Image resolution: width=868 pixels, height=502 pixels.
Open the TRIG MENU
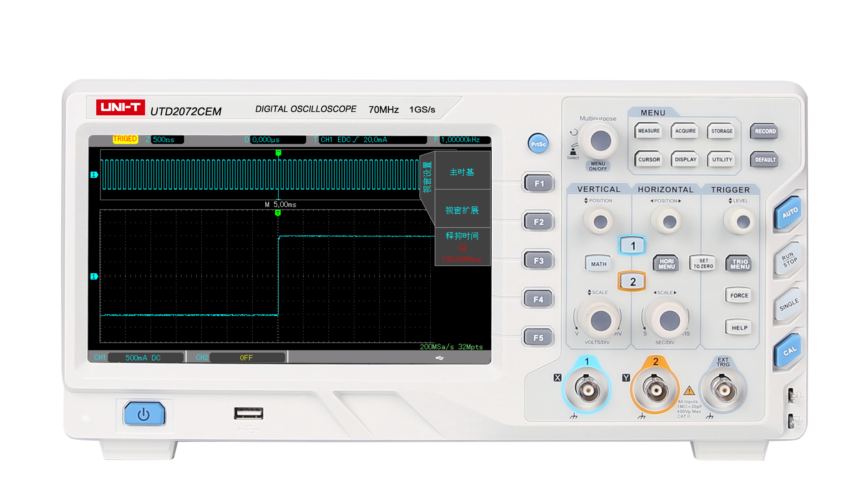[x=739, y=264]
